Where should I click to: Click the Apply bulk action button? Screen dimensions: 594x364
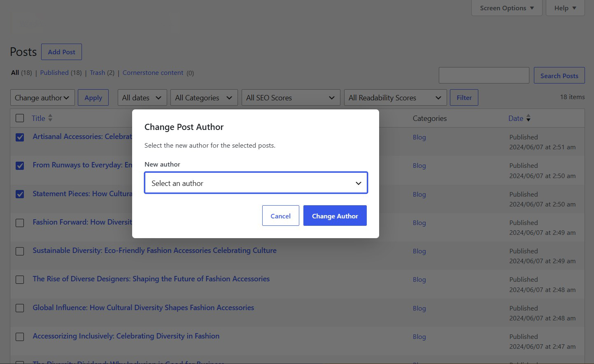click(x=93, y=97)
